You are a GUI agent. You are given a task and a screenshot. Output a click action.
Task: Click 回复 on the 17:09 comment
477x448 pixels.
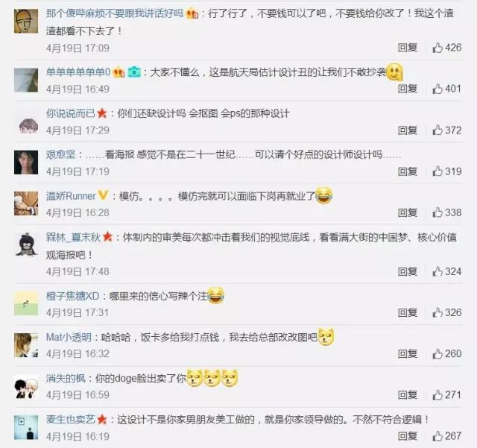408,48
